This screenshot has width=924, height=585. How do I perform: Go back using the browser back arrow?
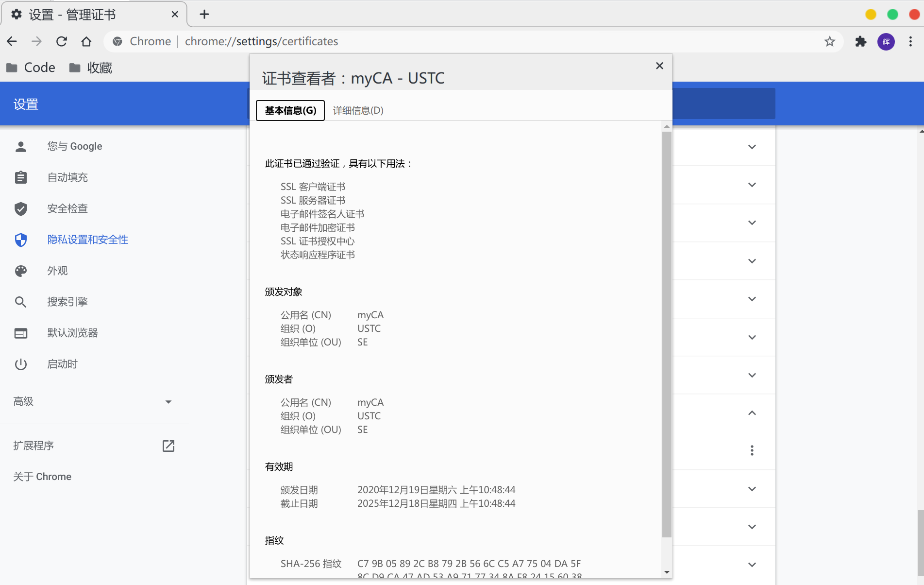[x=12, y=42]
